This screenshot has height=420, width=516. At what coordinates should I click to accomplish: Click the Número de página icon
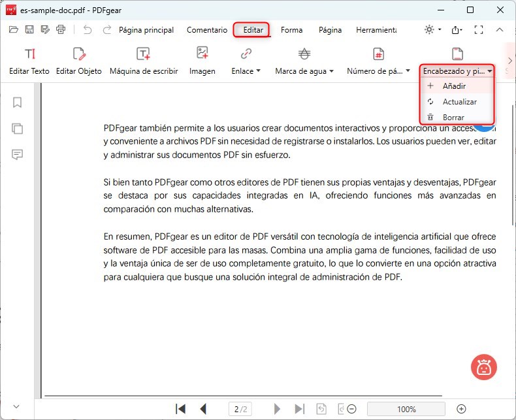click(378, 54)
